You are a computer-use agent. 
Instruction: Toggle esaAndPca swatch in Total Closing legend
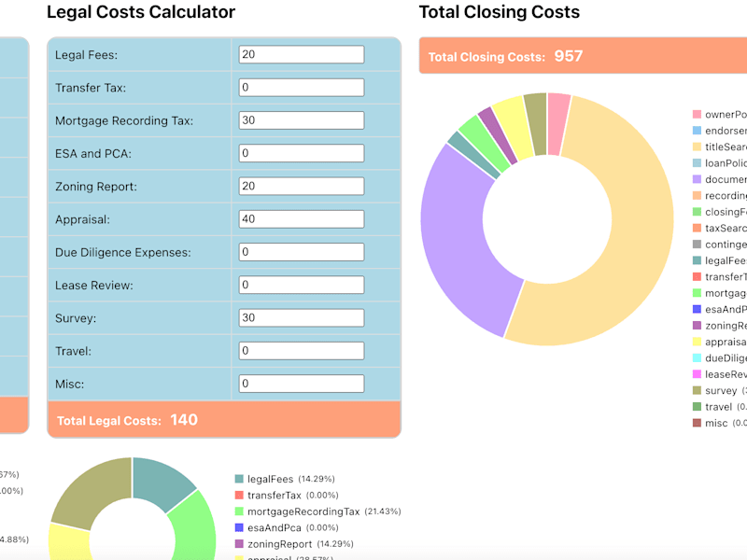pos(697,309)
